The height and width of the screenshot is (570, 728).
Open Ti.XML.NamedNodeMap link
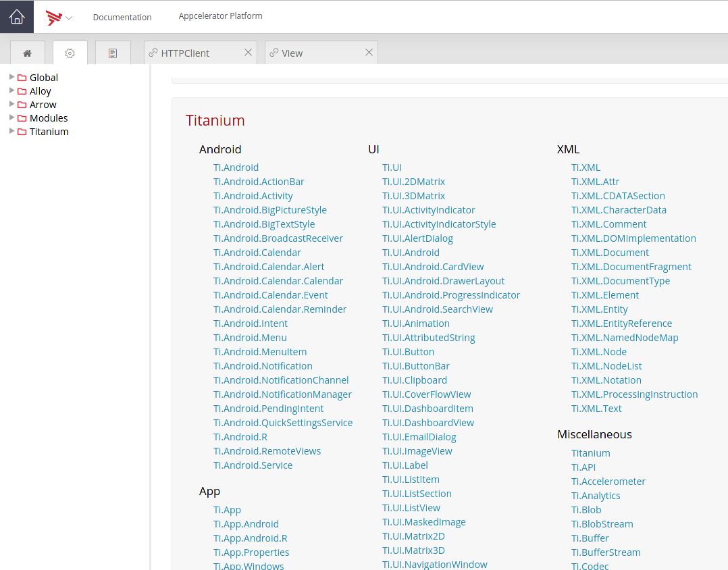pos(625,338)
